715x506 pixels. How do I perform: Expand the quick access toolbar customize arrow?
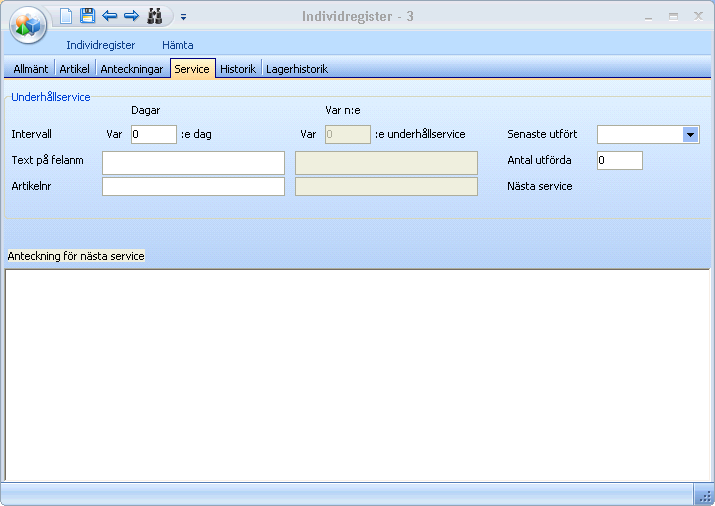[184, 17]
